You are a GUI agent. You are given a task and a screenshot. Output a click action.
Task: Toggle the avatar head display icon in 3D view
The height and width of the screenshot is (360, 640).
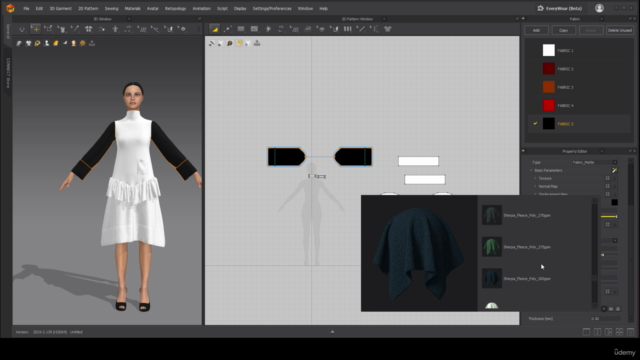click(73, 43)
